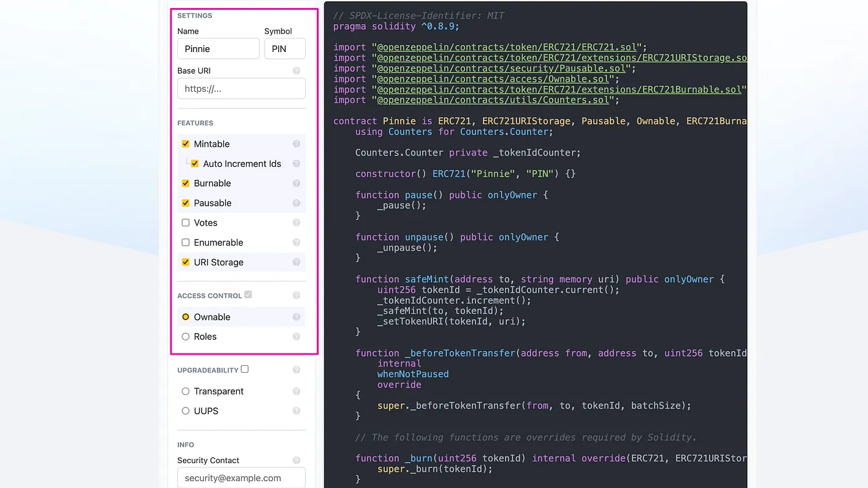Click the constructor() ERC721("Pinnie", "PIN") line

click(x=466, y=174)
